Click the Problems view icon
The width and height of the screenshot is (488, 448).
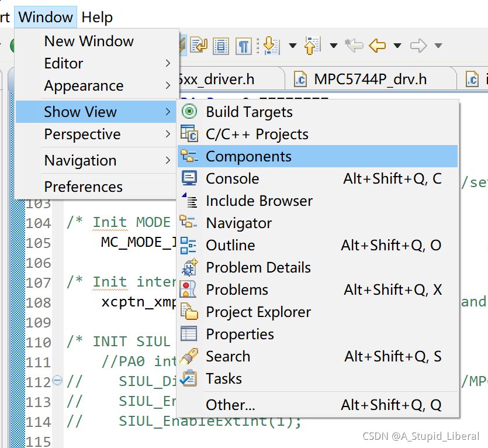point(188,290)
